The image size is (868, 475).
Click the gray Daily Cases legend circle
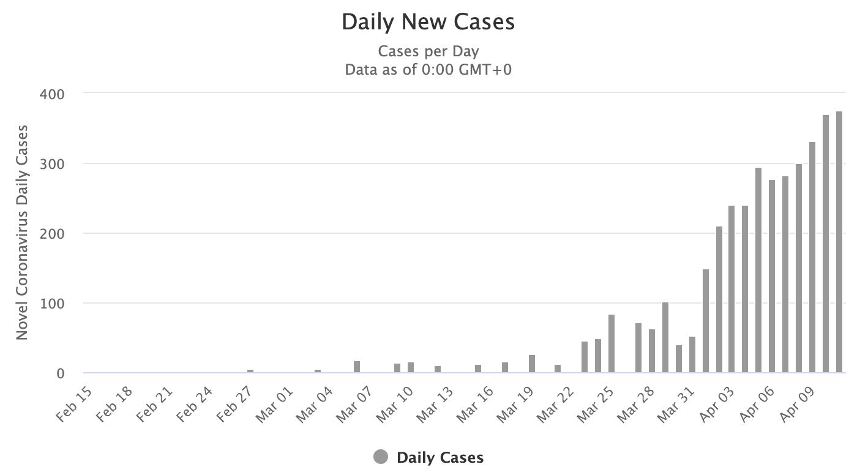pos(381,457)
